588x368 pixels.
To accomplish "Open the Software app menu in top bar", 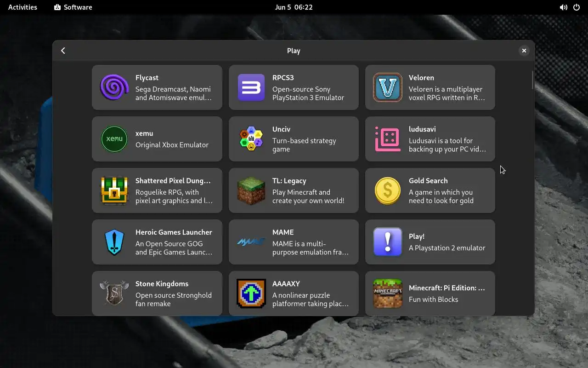I will (x=73, y=7).
